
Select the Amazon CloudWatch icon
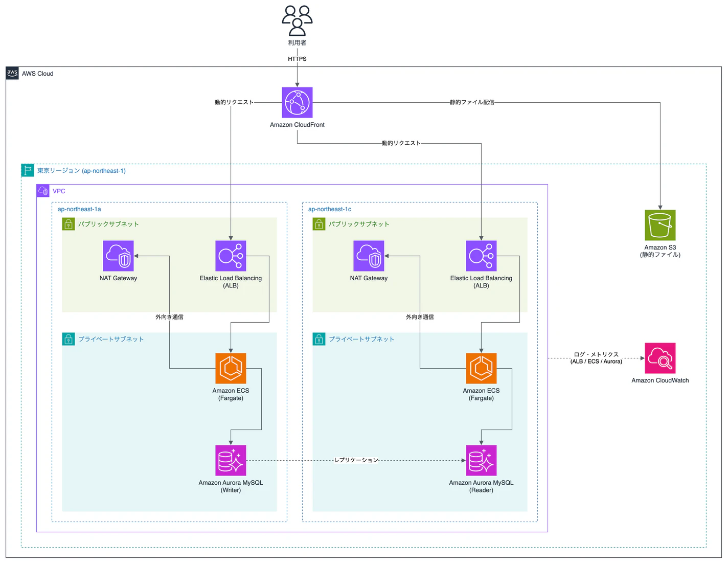[x=660, y=358]
